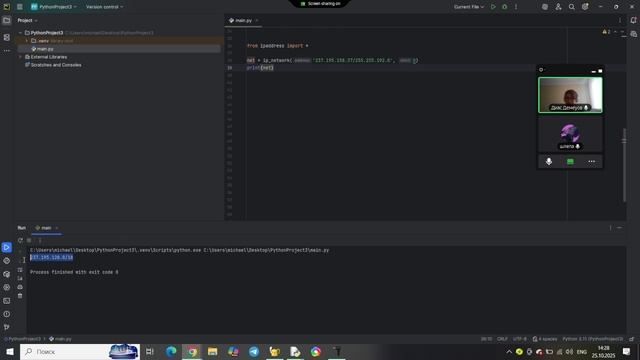Clear console output trash icon
The width and height of the screenshot is (640, 360).
[x=20, y=296]
